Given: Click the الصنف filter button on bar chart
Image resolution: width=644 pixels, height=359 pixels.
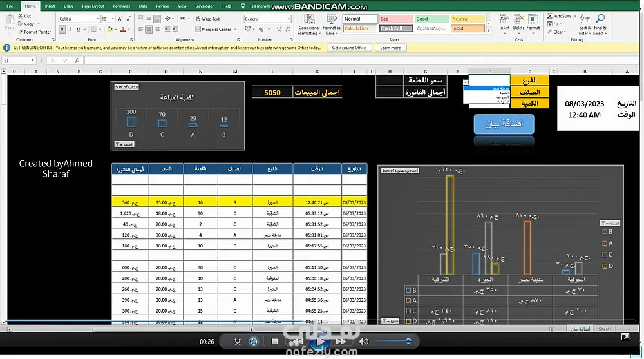Looking at the screenshot, I should (x=125, y=144).
